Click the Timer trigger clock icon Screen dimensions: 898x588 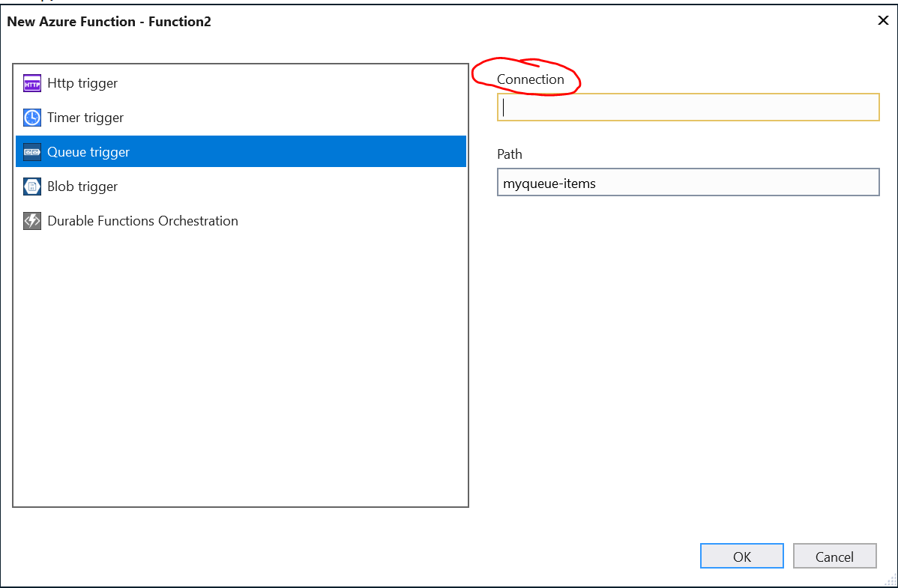point(31,118)
